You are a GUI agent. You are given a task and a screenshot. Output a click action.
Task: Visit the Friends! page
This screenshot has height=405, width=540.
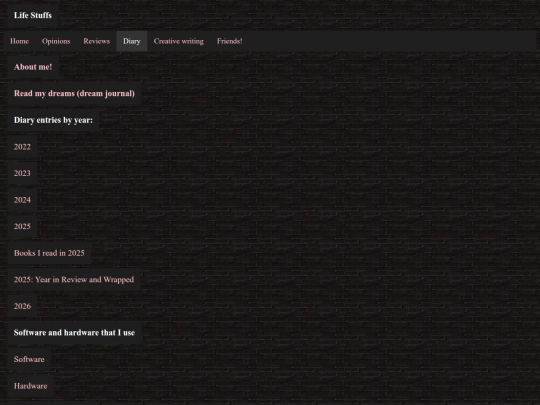coord(229,41)
